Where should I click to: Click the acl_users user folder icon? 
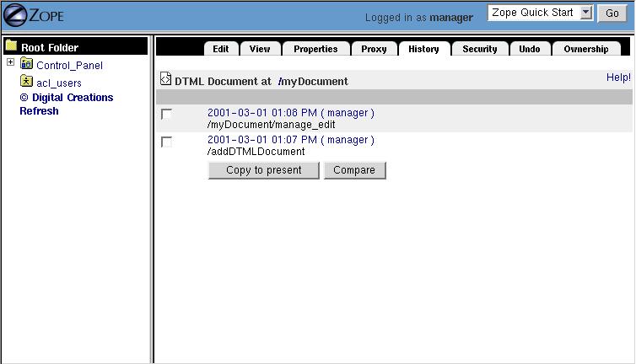(x=26, y=82)
